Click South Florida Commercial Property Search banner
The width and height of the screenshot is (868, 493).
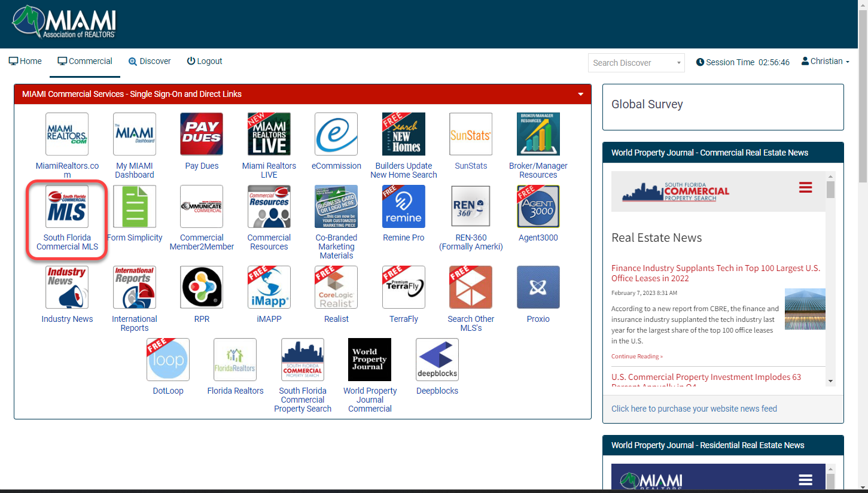point(676,191)
